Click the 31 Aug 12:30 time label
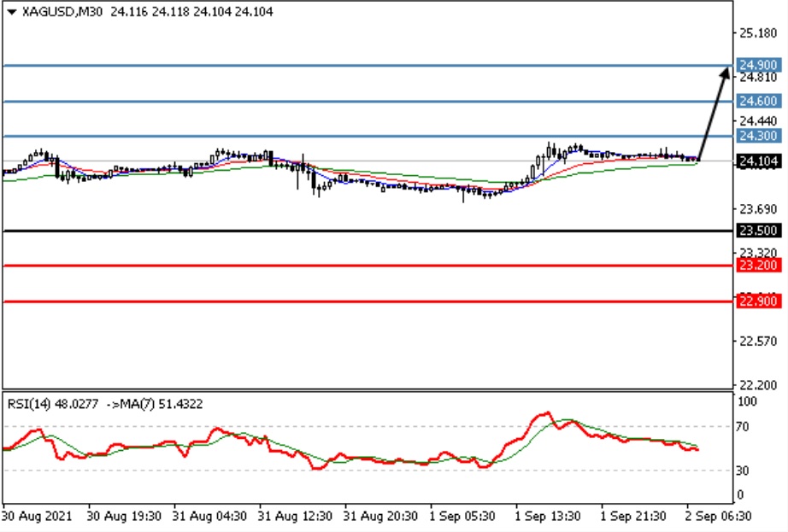Screen dimensions: 788x532 click(295, 516)
